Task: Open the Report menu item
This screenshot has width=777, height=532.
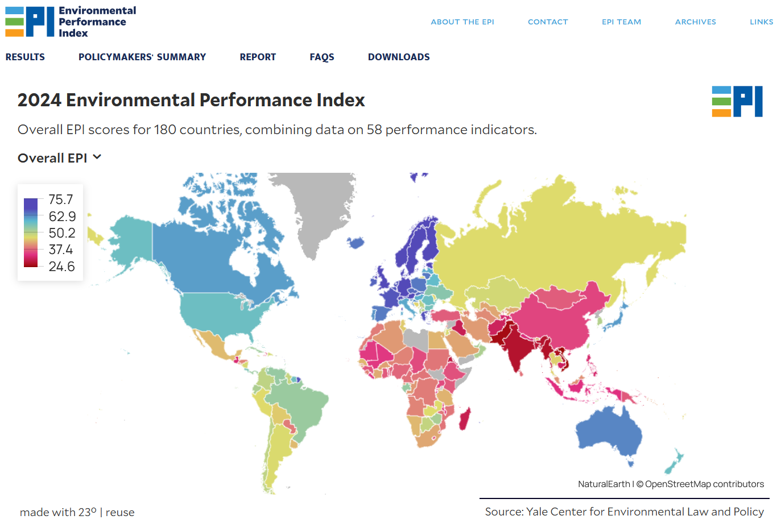Action: tap(258, 57)
